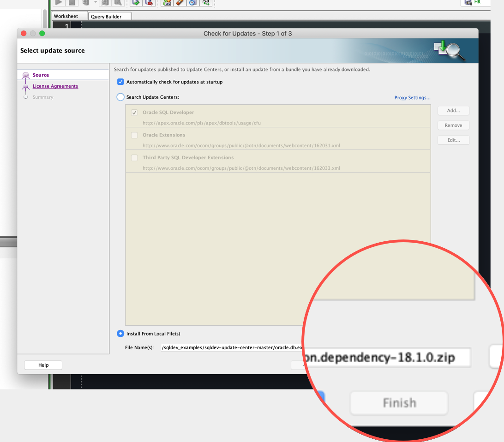Select the Search Update Centers radio button
Image resolution: width=504 pixels, height=442 pixels.
point(120,97)
